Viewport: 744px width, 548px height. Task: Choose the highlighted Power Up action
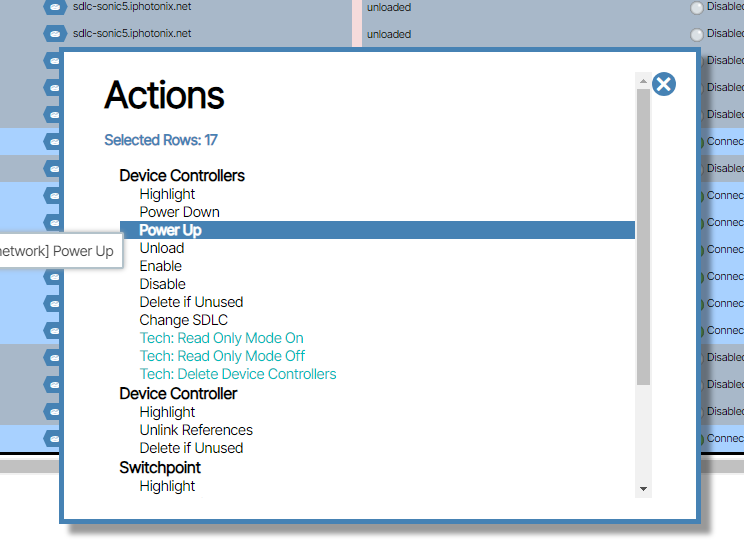(x=170, y=230)
